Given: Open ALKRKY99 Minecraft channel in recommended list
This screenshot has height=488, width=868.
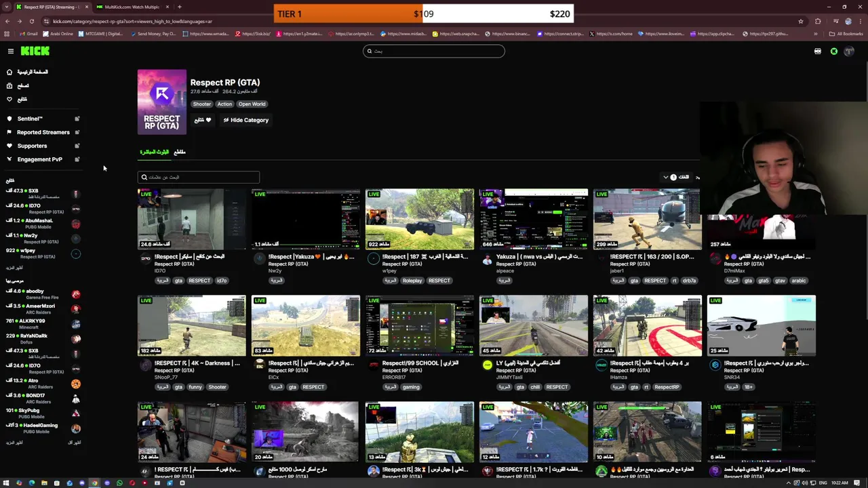Looking at the screenshot, I should [x=43, y=323].
